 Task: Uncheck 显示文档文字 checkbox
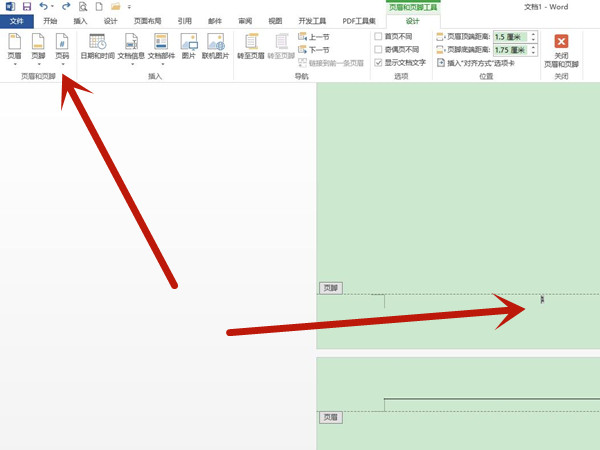(x=378, y=62)
